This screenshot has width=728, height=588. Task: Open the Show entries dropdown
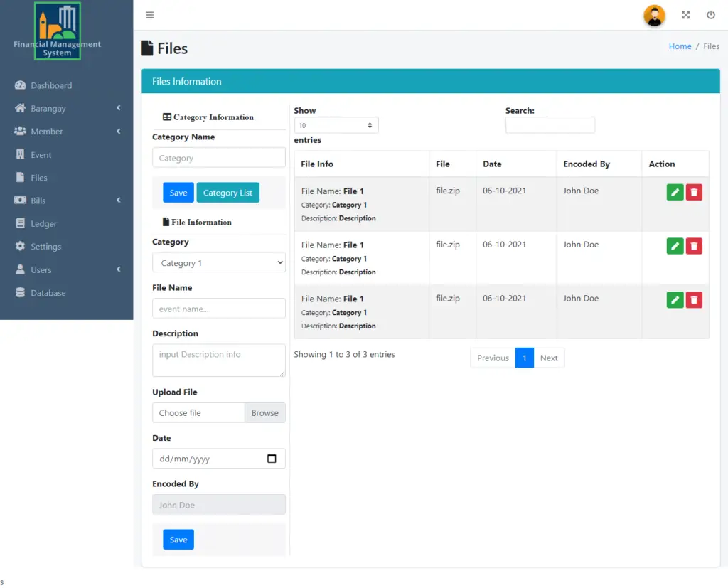336,124
